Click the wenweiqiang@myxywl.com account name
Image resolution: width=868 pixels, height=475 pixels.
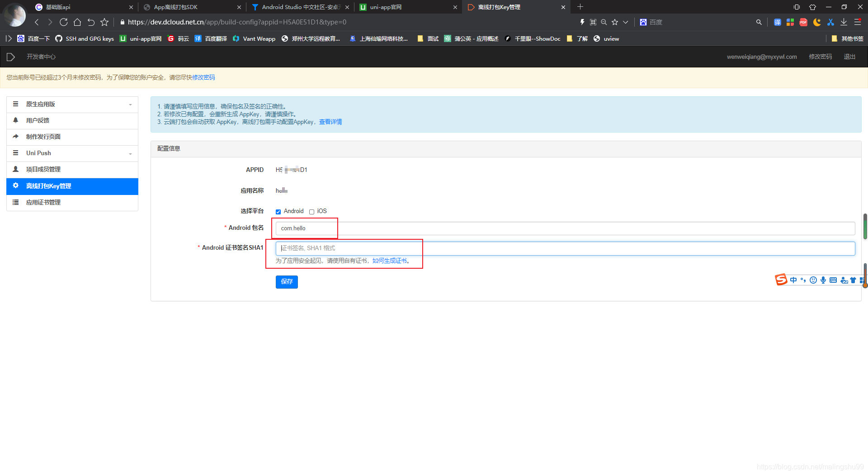point(762,57)
